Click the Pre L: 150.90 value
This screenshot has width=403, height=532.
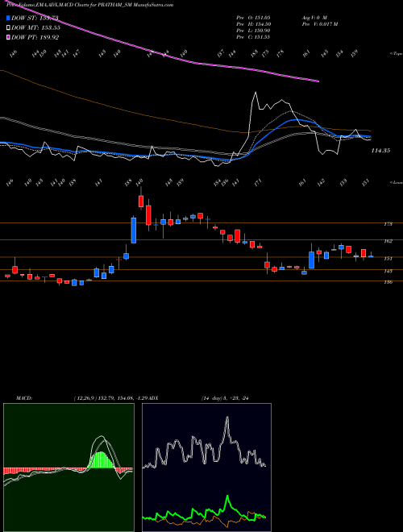click(x=253, y=31)
